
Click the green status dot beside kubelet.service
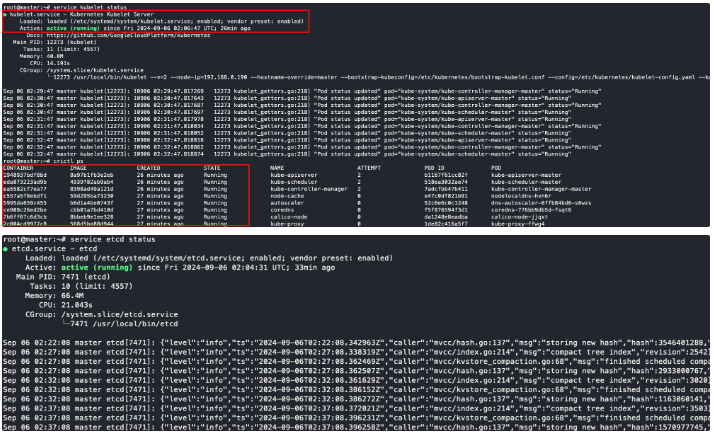[5, 15]
